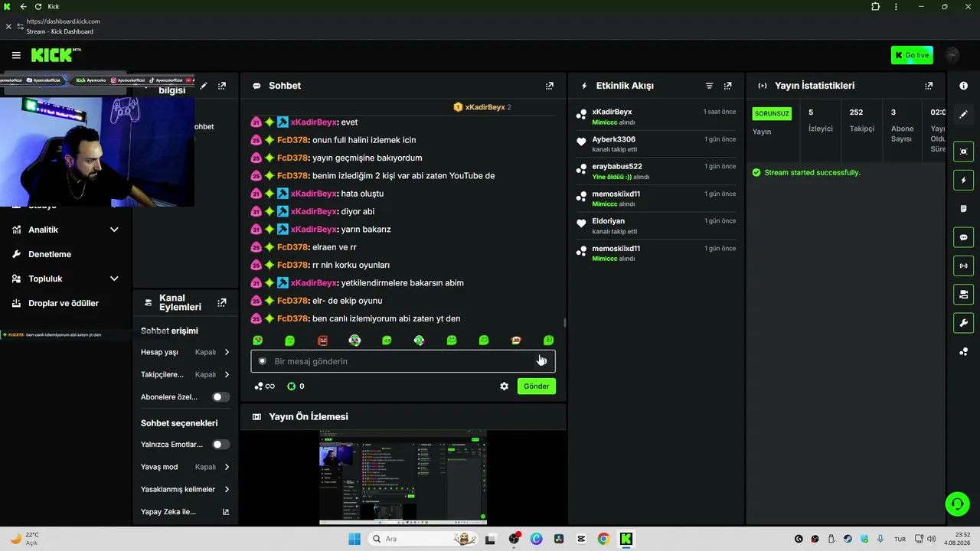Viewport: 980px width, 551px height.
Task: Open Yapay Zeka ile external link
Action: click(226, 512)
